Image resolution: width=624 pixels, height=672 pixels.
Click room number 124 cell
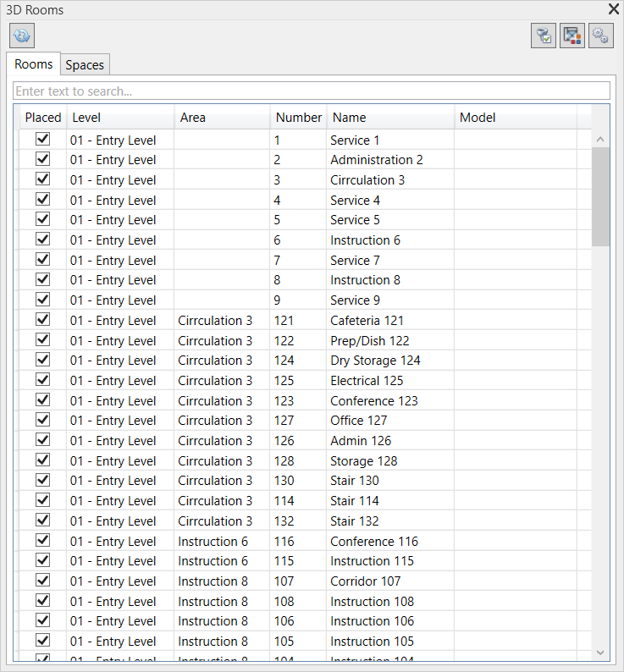[x=298, y=361]
